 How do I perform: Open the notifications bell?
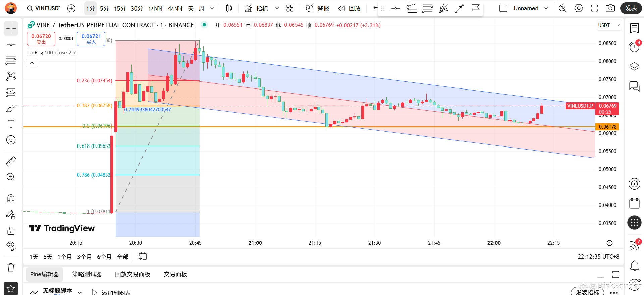[634, 265]
